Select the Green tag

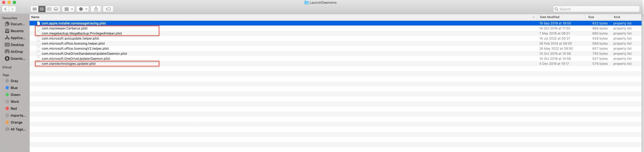point(13,95)
